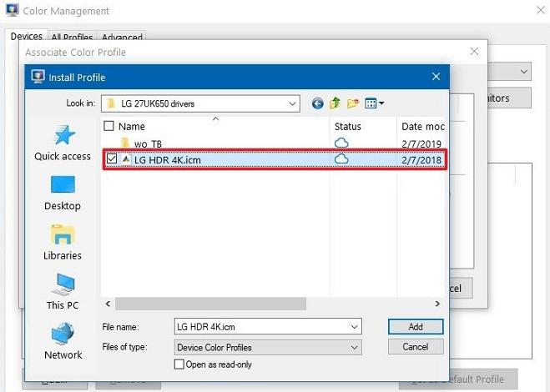Click cloud status icon of wo_TB row
The width and height of the screenshot is (550, 392).
point(341,143)
